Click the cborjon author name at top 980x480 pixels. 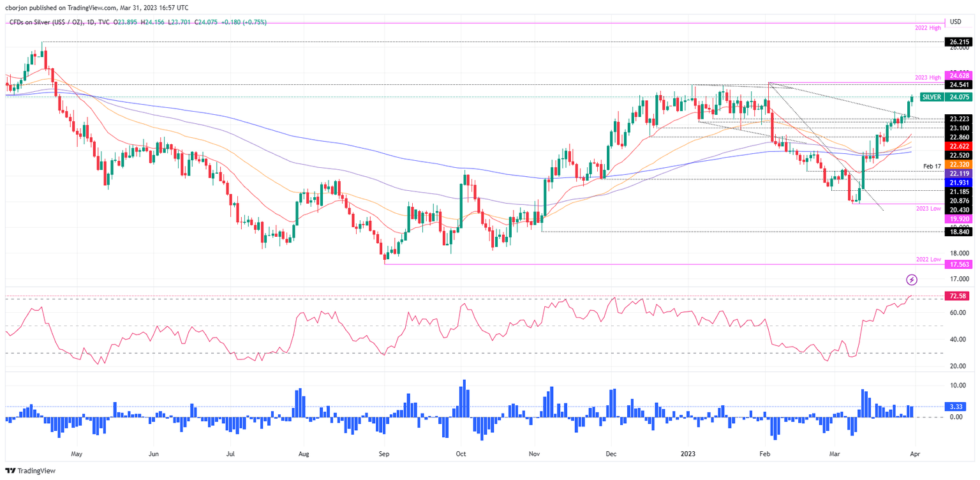coord(16,8)
